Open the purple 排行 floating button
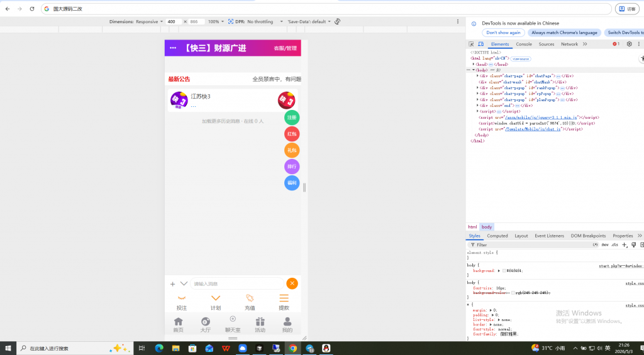Viewport: 644px width, 355px height. 292,167
